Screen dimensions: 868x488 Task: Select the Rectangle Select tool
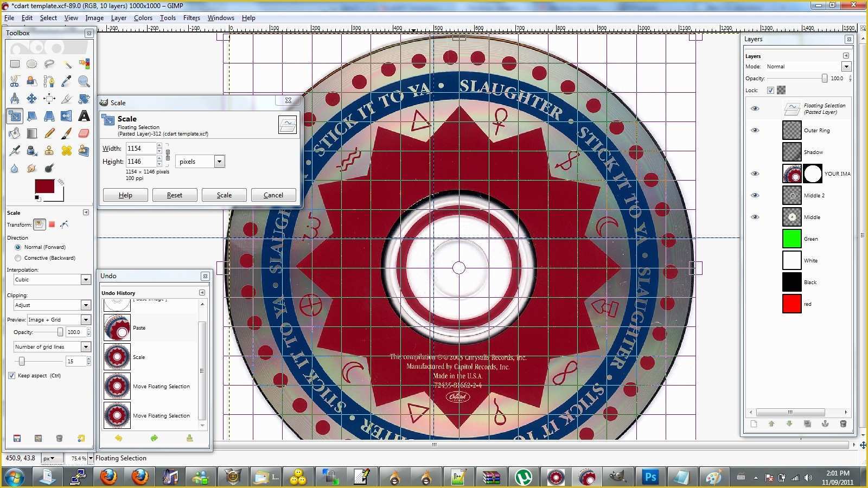tap(15, 64)
